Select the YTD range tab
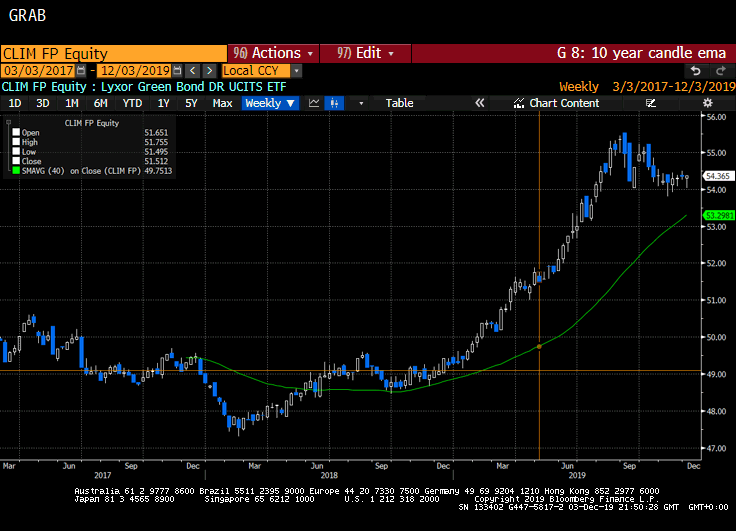The image size is (736, 531). coord(132,103)
